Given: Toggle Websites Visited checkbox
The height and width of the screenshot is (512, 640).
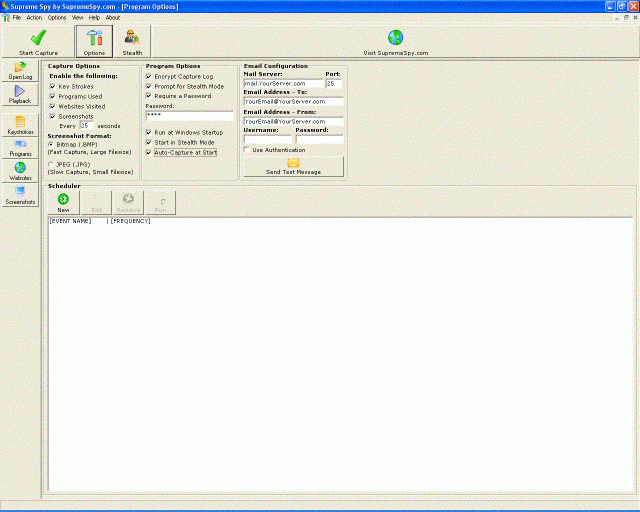Looking at the screenshot, I should (52, 106).
